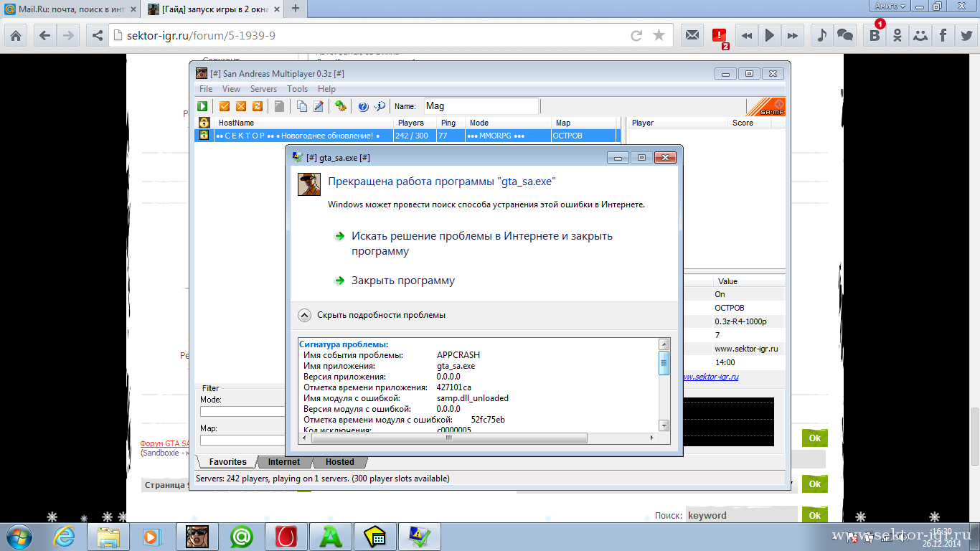Open the My World smiley icon
Viewport: 980px width, 551px height.
coord(920,34)
